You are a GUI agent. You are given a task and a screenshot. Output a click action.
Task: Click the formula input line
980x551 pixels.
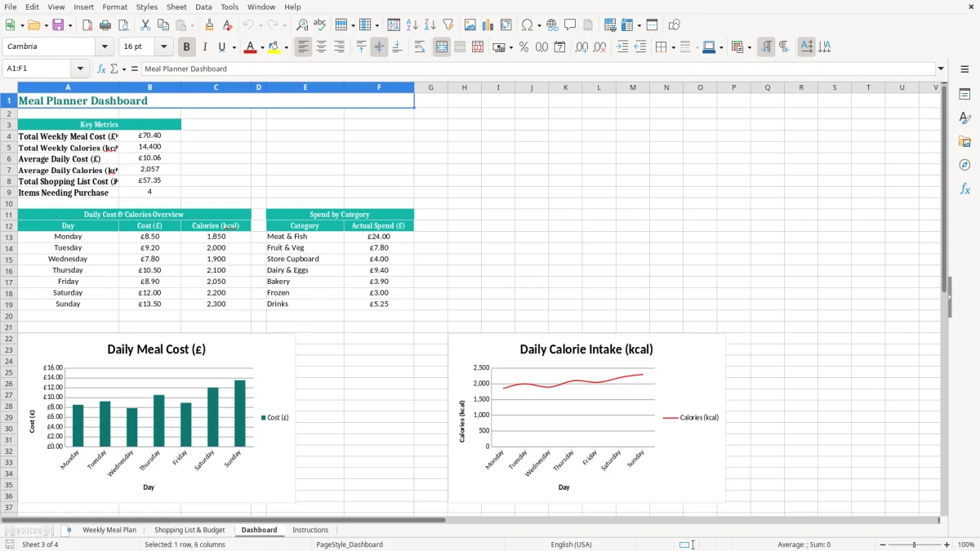538,69
